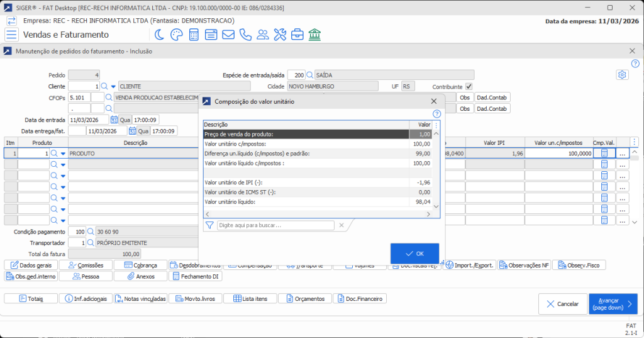Confirm the dialog with OK button
Image resolution: width=644 pixels, height=338 pixels.
tap(414, 253)
